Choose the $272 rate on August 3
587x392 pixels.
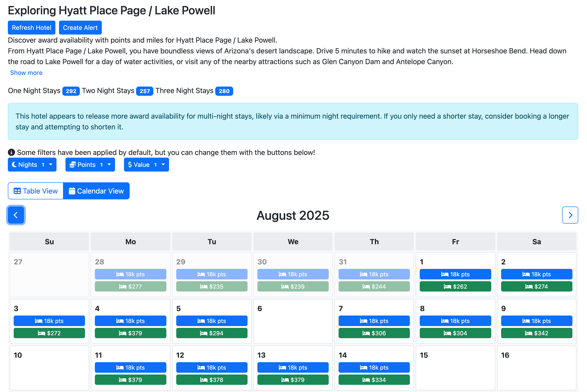(x=49, y=333)
